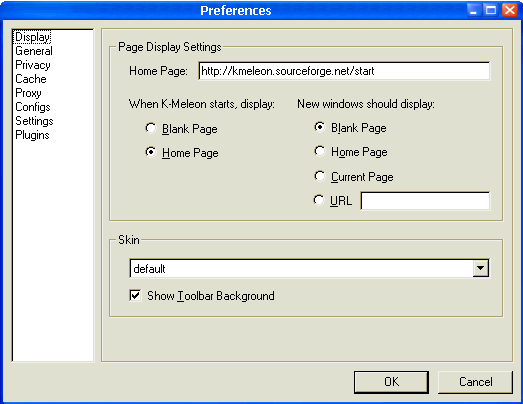Viewport: 523px width, 404px height.
Task: Open the Privacy preferences section
Action: point(33,65)
